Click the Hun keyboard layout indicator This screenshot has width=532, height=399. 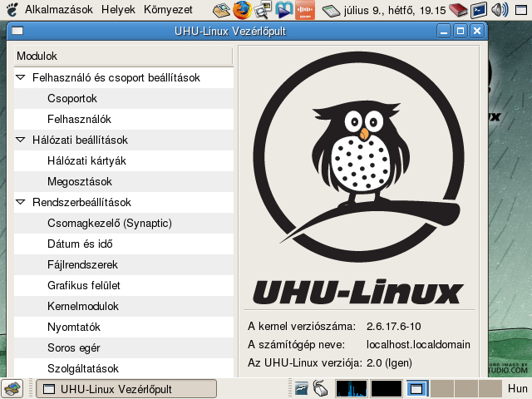coord(517,388)
